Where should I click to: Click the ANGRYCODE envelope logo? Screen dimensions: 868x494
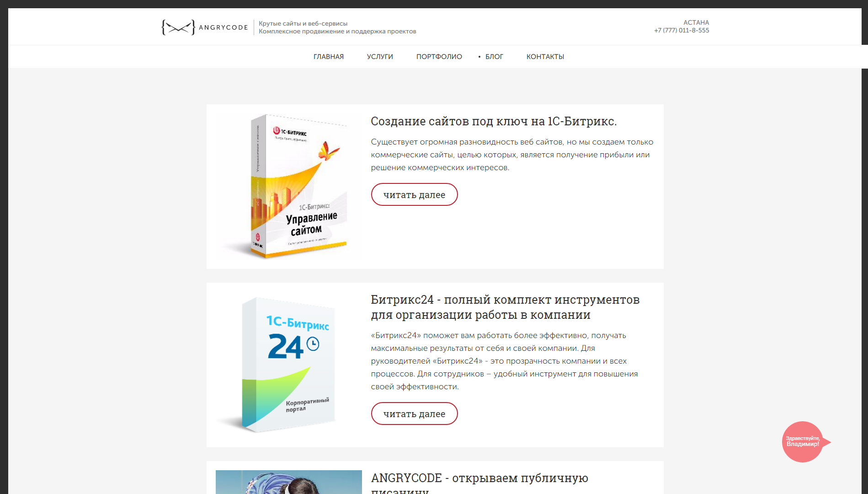click(x=204, y=27)
